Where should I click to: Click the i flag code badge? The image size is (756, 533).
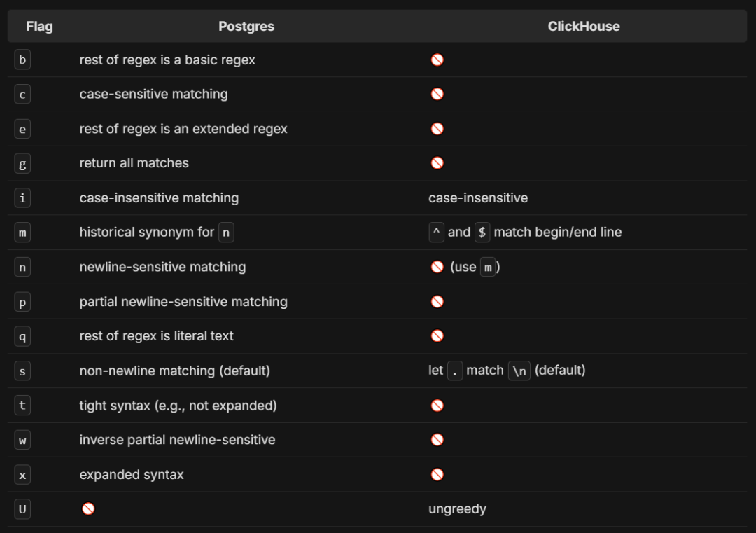click(22, 198)
